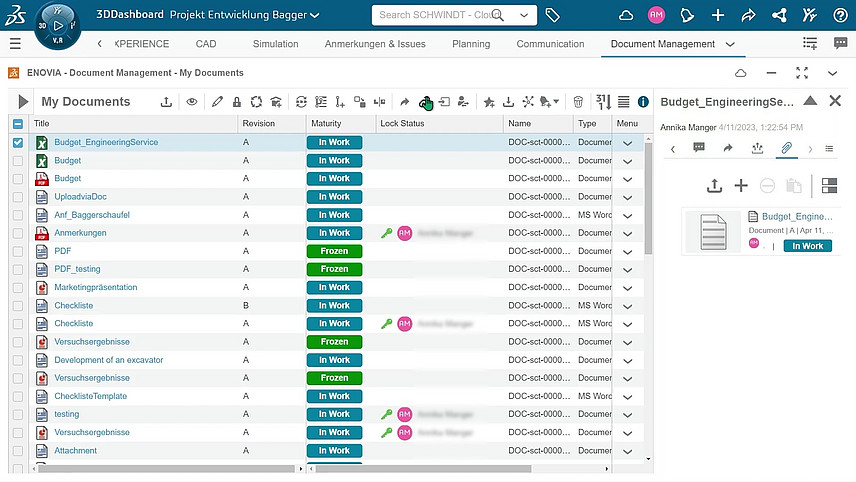Check the ChecklisteTemplate row checkbox
Image resolution: width=856 pixels, height=482 pixels.
pos(18,396)
